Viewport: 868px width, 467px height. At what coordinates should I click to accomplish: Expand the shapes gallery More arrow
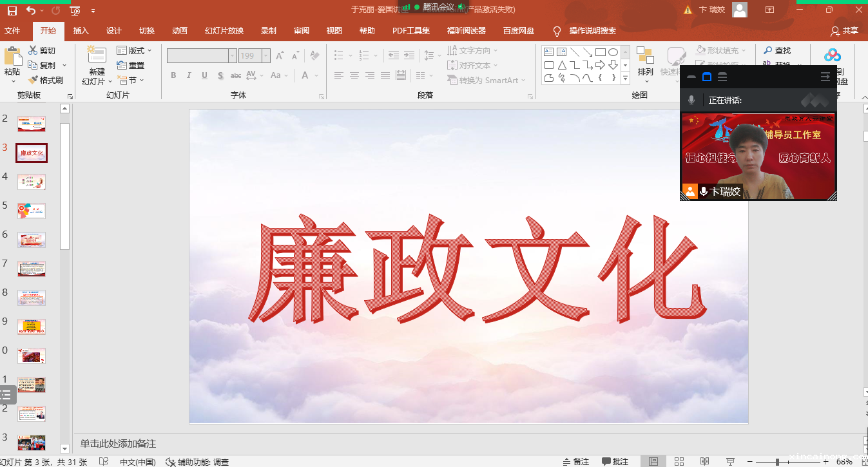(x=625, y=79)
